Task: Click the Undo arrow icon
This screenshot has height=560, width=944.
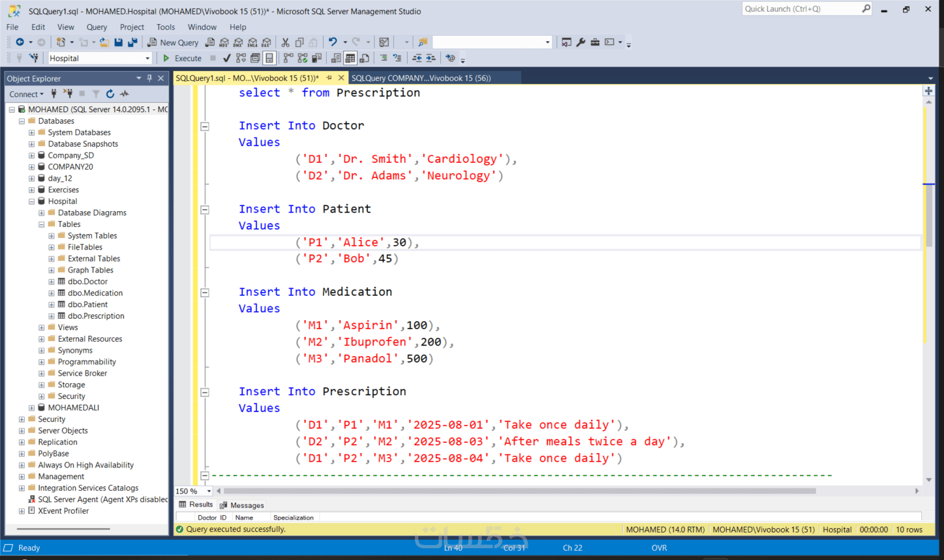Action: coord(333,42)
